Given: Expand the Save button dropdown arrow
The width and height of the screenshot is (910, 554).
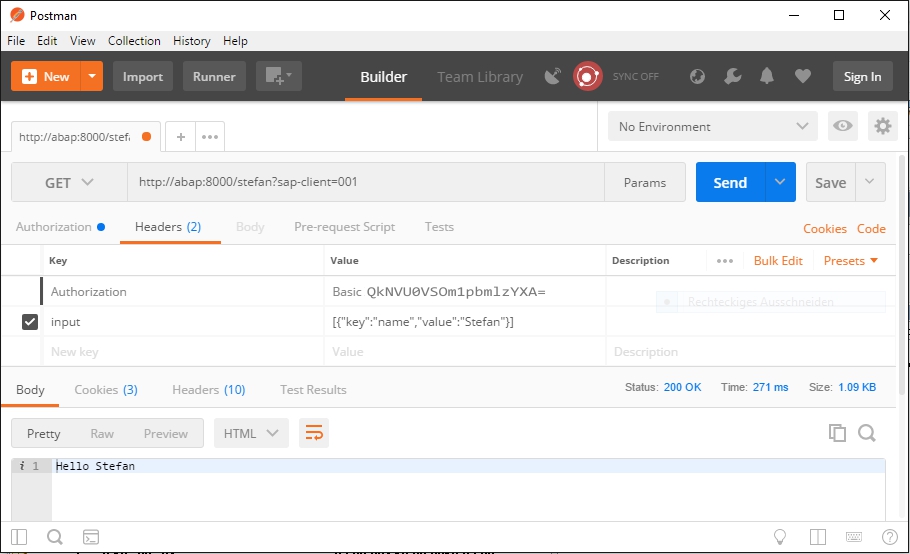Looking at the screenshot, I should tap(869, 182).
